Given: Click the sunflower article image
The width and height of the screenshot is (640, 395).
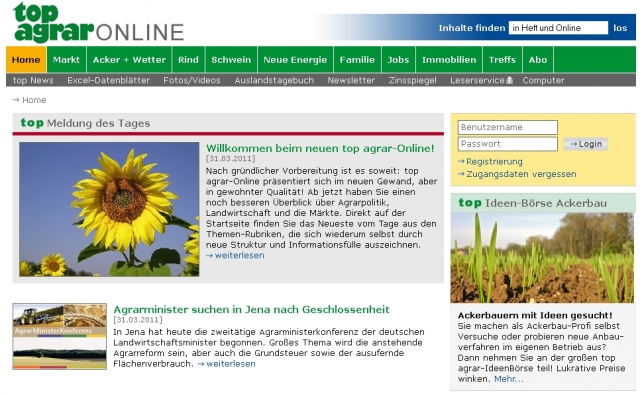Looking at the screenshot, I should [x=109, y=209].
